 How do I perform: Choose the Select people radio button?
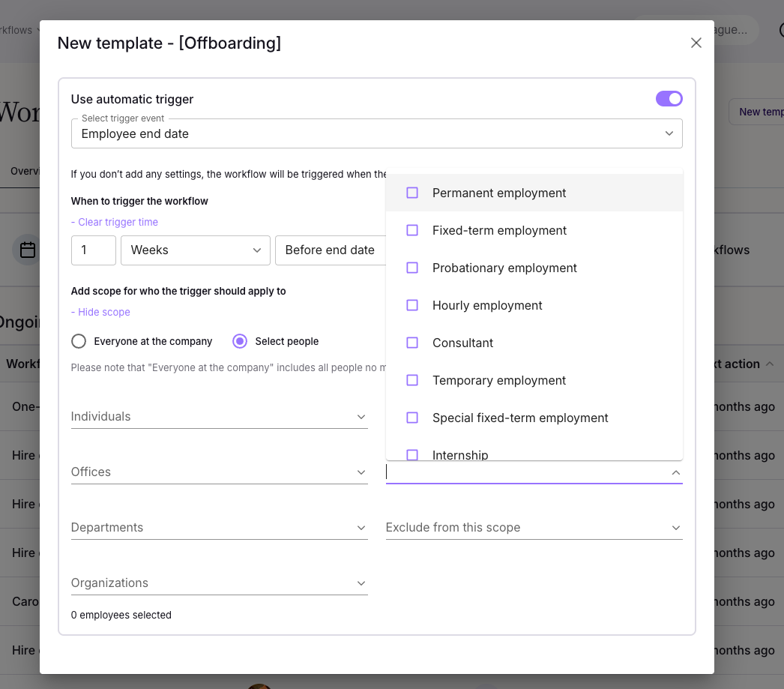pos(240,341)
